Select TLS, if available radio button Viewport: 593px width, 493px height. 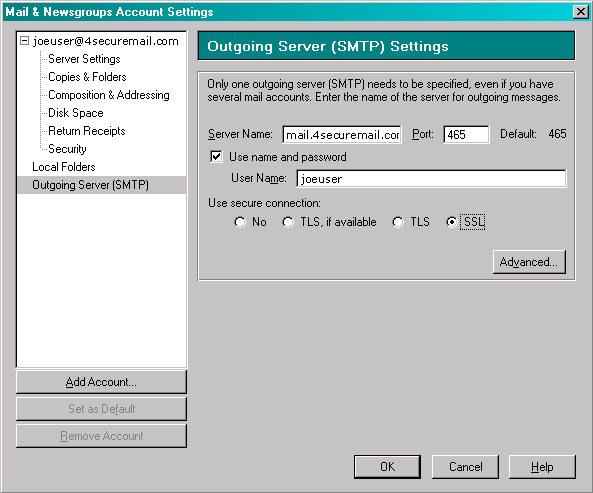pyautogui.click(x=288, y=222)
